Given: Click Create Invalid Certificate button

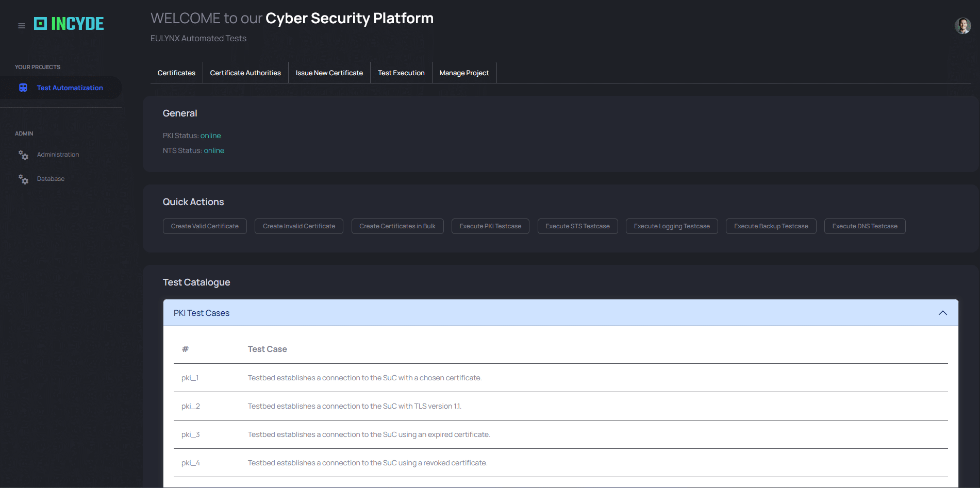Looking at the screenshot, I should pyautogui.click(x=299, y=226).
